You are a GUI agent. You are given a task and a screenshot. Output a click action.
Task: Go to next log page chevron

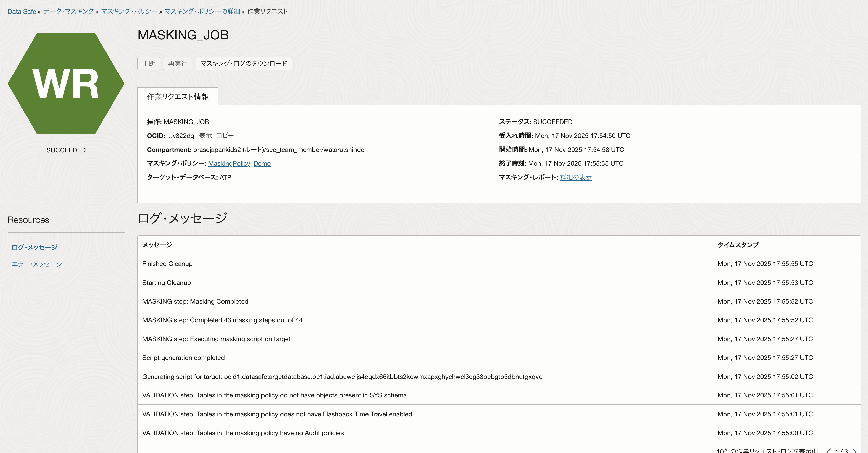(x=854, y=451)
